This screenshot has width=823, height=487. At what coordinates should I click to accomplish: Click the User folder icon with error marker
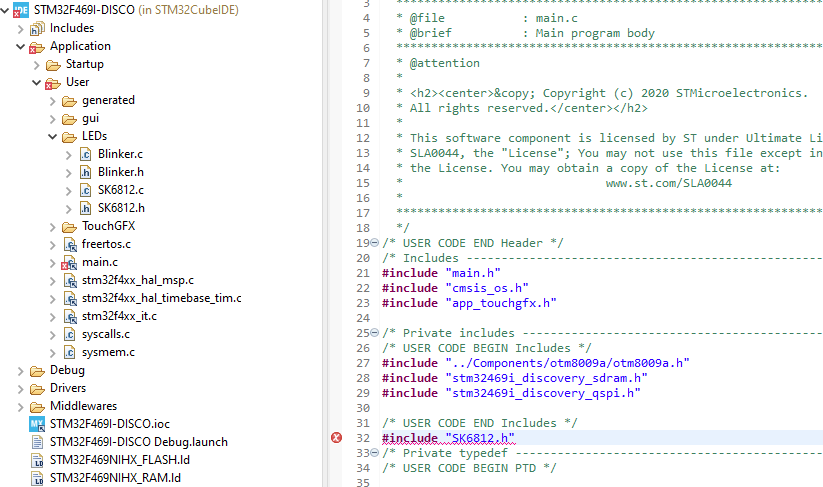52,83
